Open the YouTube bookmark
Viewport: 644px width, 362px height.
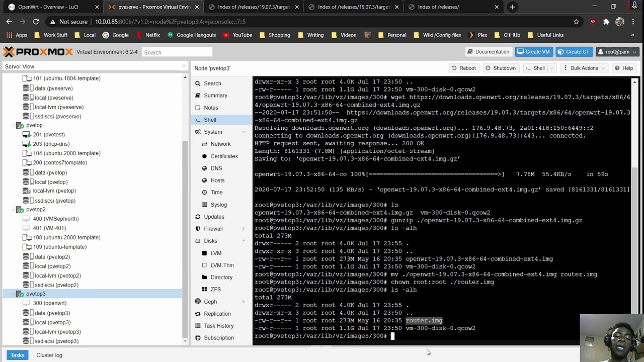pos(237,35)
